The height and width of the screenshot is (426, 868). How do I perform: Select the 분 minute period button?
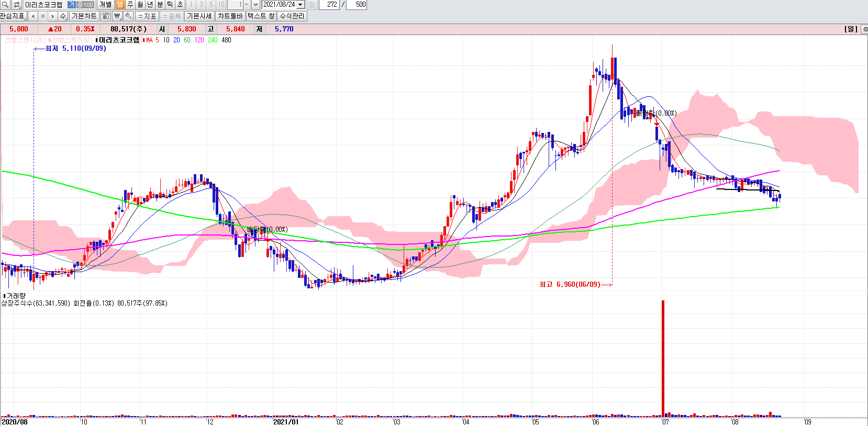[x=160, y=4]
